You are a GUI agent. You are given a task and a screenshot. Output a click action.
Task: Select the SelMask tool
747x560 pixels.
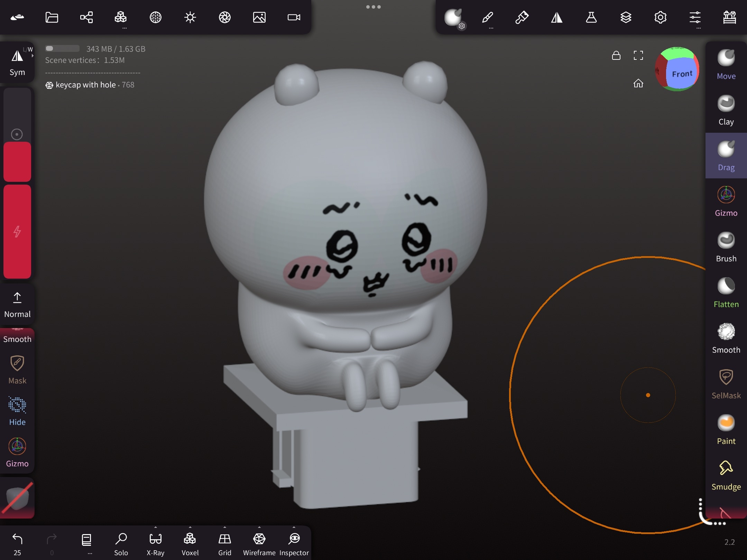coord(726,384)
